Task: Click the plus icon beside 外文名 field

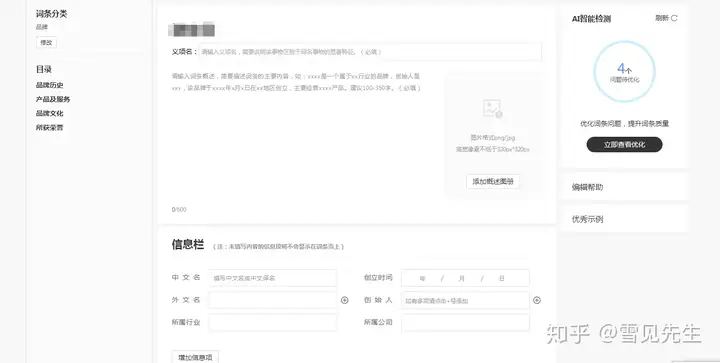Action: pyautogui.click(x=344, y=300)
